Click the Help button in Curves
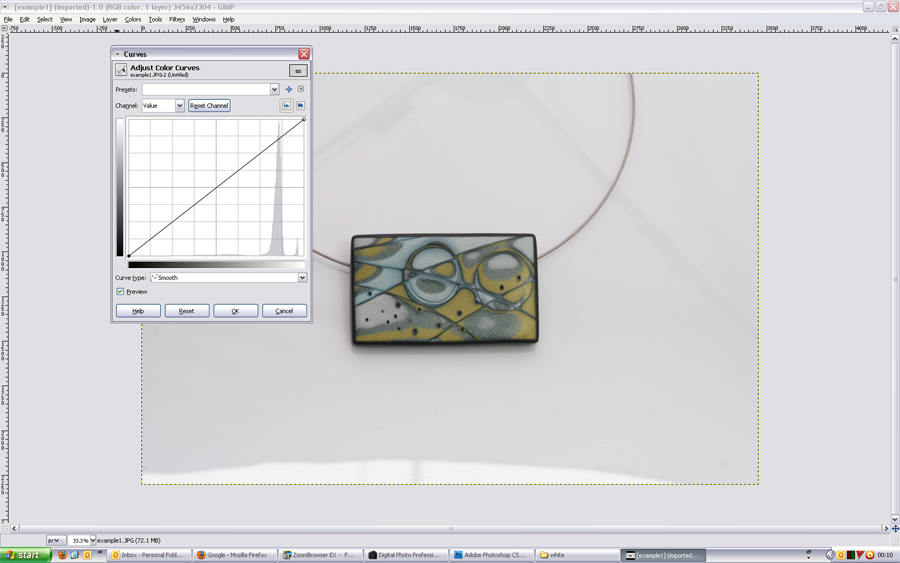Screen dimensions: 900x563 [138, 311]
